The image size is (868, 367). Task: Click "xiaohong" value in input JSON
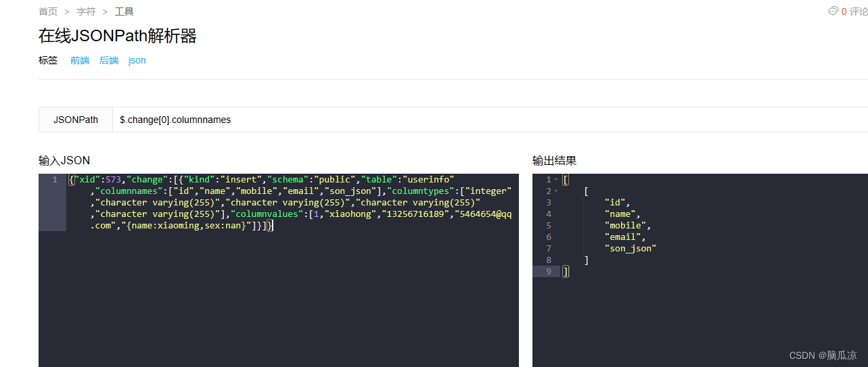click(x=352, y=214)
